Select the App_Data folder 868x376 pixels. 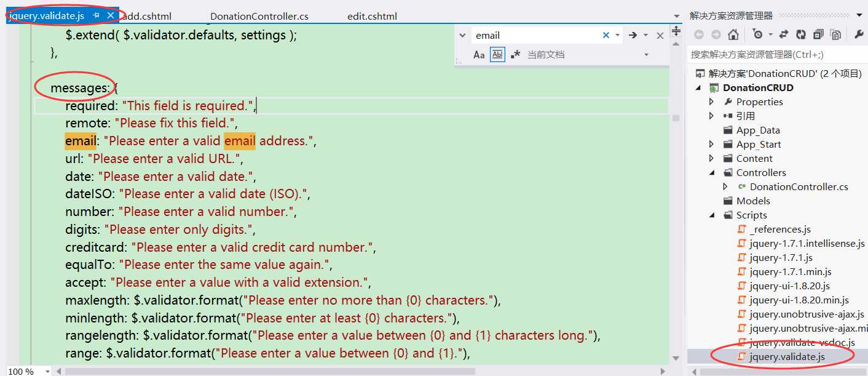[x=758, y=130]
